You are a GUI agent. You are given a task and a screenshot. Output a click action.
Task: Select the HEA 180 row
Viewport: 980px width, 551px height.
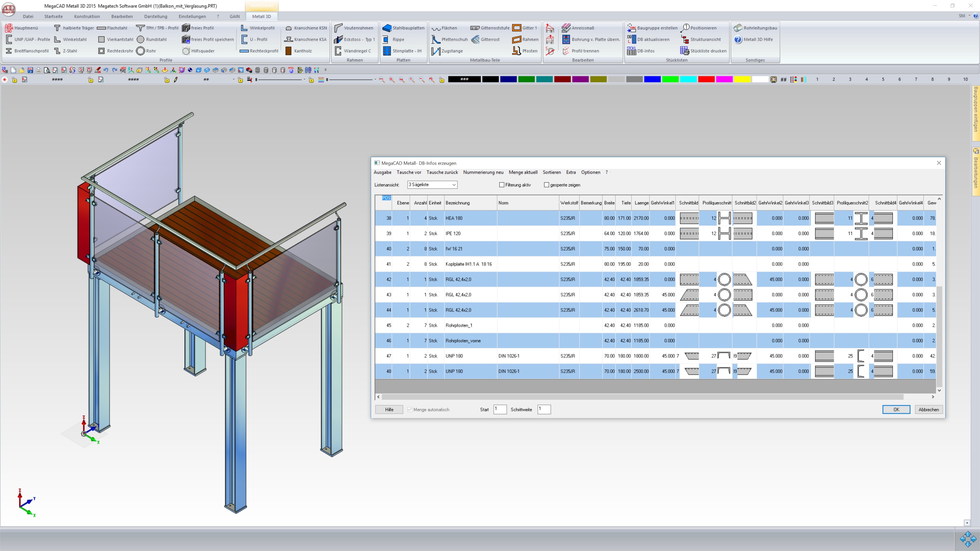(655, 218)
